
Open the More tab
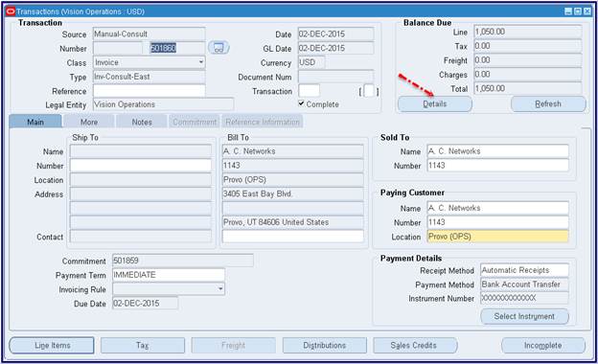pos(89,122)
